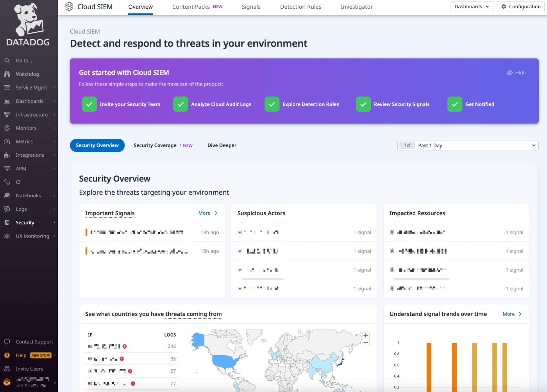Click the CI link icon

click(x=7, y=182)
